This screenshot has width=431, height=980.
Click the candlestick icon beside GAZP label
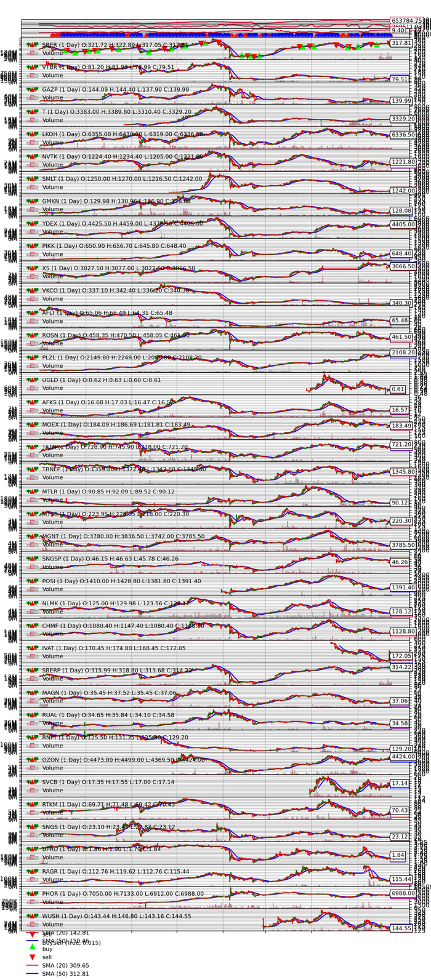[33, 89]
